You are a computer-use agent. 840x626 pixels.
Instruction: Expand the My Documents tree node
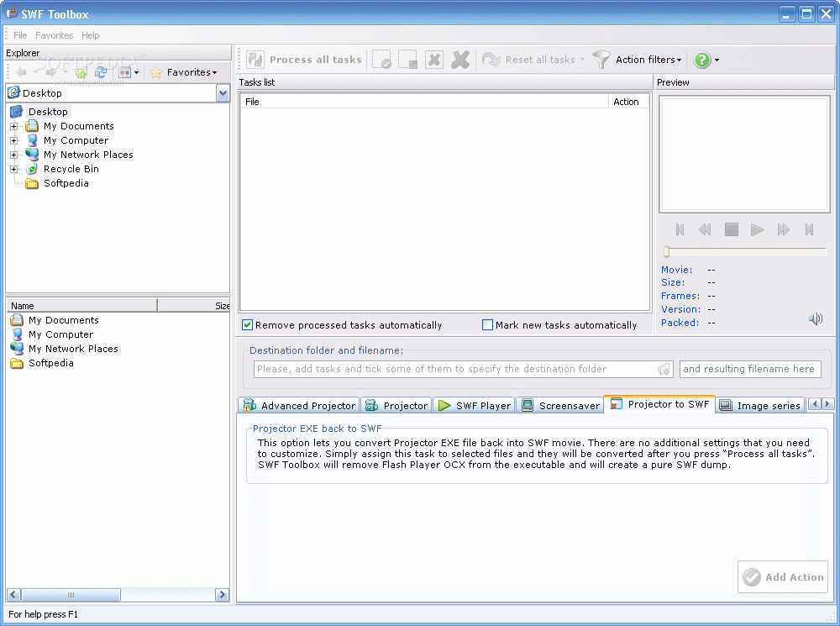[x=14, y=126]
